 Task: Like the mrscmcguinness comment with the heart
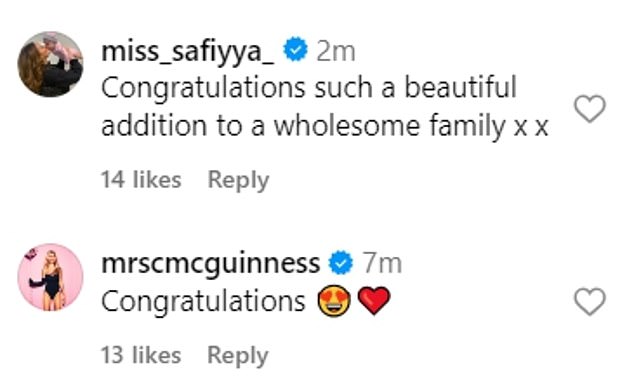click(590, 301)
